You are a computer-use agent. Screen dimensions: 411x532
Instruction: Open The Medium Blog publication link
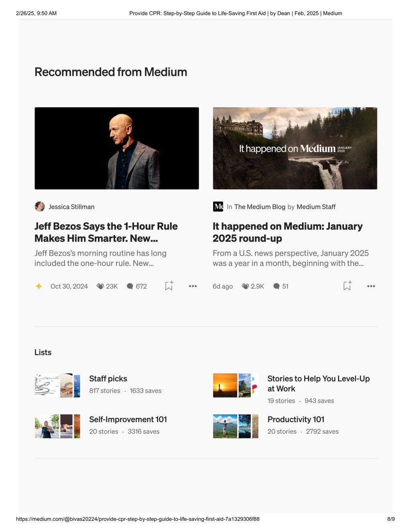click(260, 207)
